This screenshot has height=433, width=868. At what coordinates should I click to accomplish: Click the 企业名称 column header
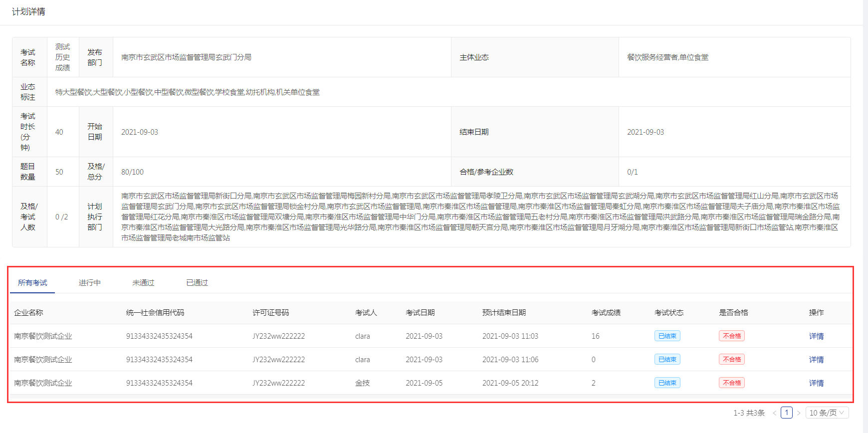[28, 313]
